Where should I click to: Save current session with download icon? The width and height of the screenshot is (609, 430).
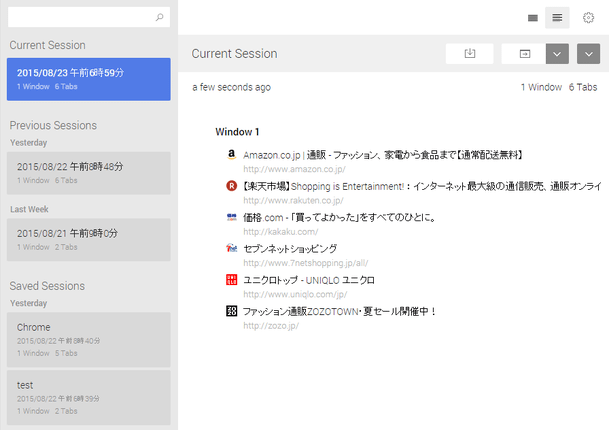pos(470,54)
